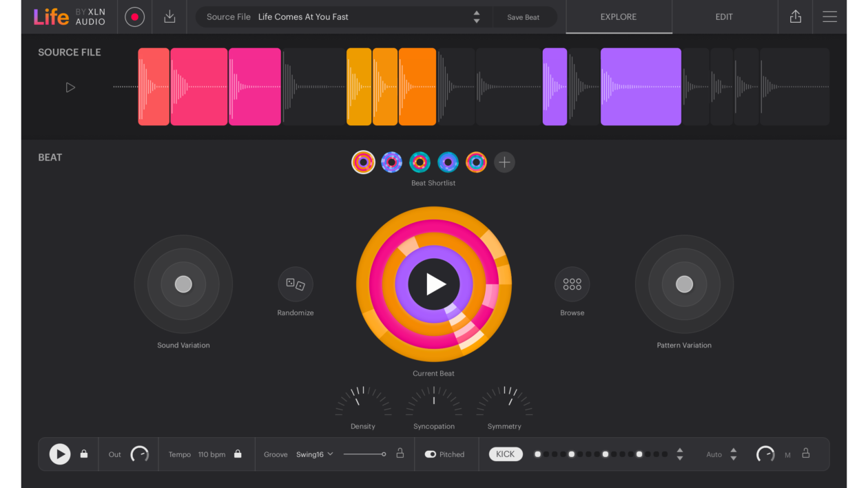Play the source file preview

point(70,87)
